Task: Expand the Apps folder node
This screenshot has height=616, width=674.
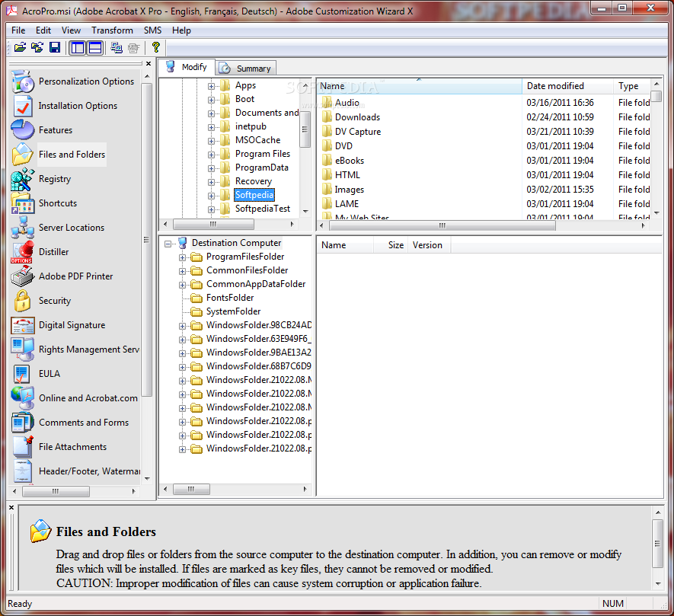Action: coord(211,86)
